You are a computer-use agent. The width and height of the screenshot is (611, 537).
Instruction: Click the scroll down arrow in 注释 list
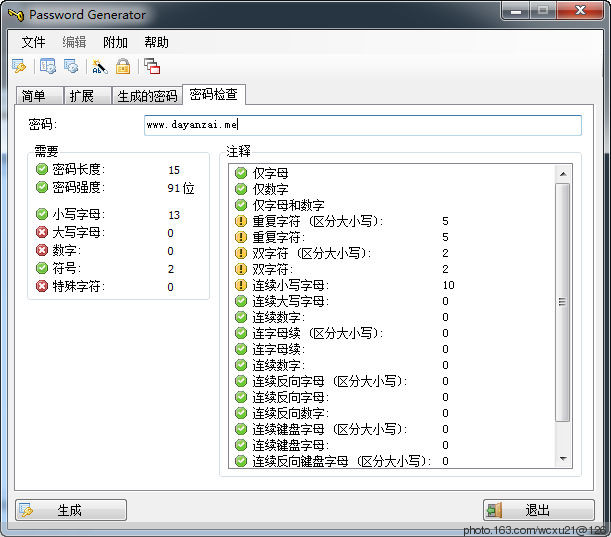click(563, 459)
